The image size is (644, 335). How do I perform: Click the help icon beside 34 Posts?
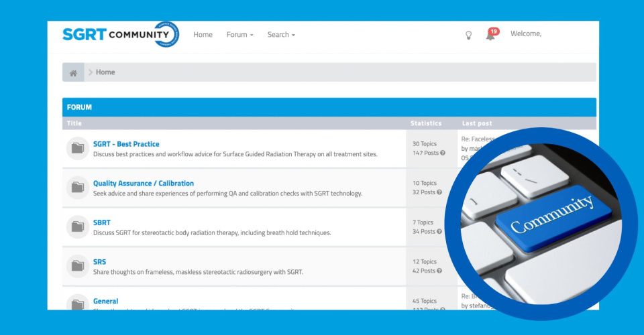point(439,232)
